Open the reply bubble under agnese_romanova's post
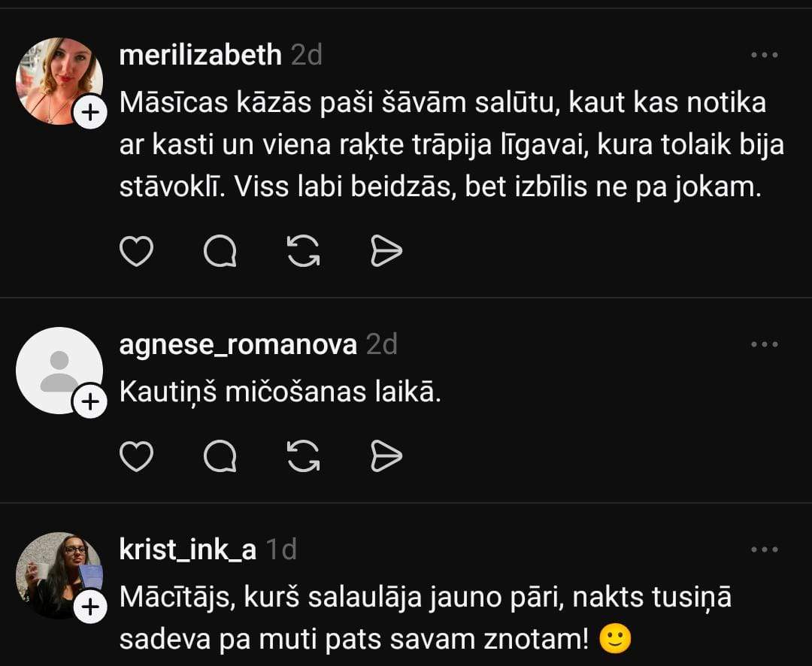This screenshot has height=666, width=812. coord(220,456)
